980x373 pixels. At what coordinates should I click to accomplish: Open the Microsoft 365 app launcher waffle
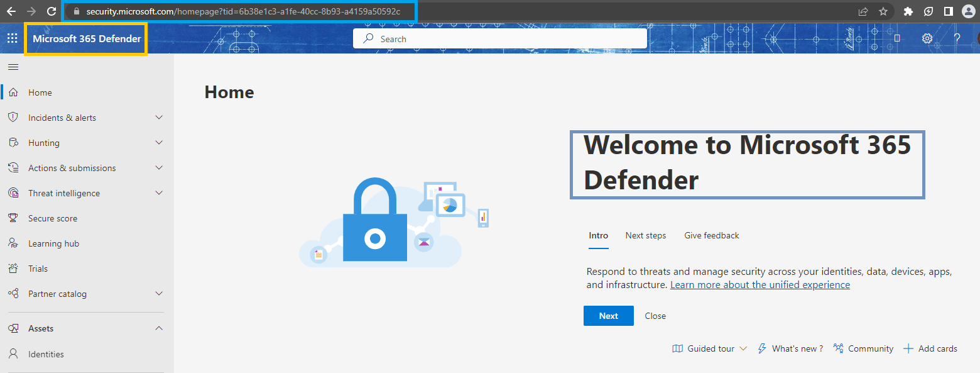point(13,38)
